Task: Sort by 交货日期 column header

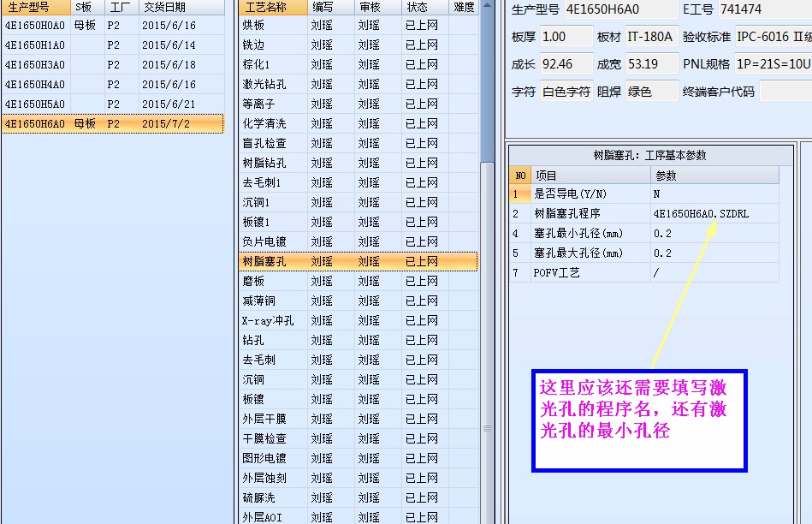Action: (x=181, y=7)
